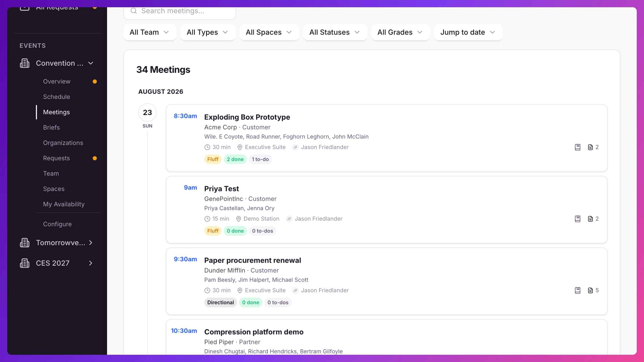This screenshot has height=362, width=644.
Task: Click clock icon next to 30 min on Exploding Box
Action: [x=207, y=147]
